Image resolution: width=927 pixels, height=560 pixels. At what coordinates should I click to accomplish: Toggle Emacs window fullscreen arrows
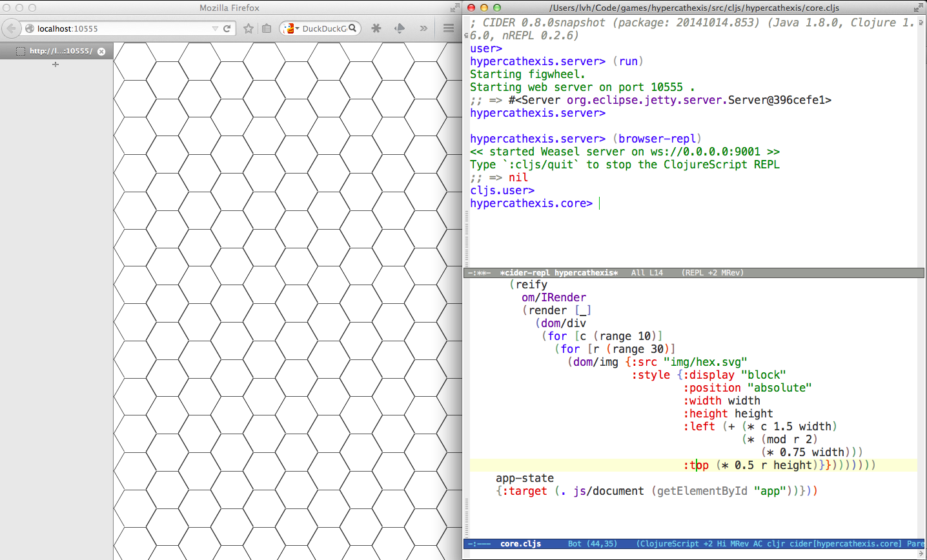[919, 8]
